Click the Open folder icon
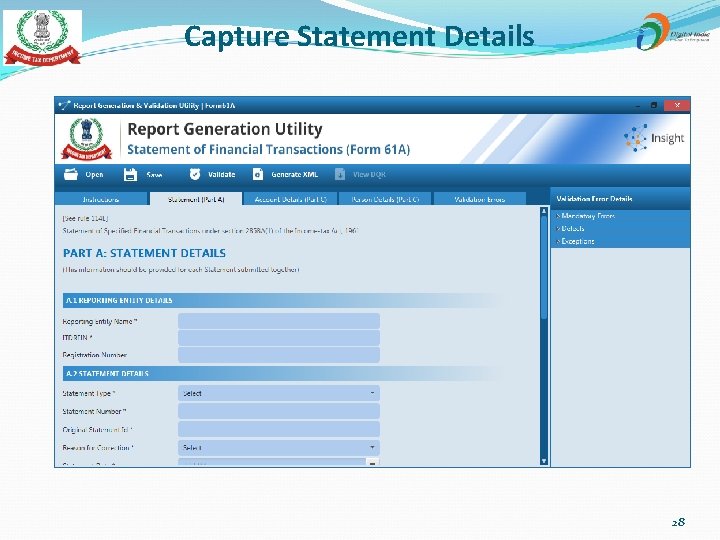Screen dimensions: 720x540 pos(71,174)
